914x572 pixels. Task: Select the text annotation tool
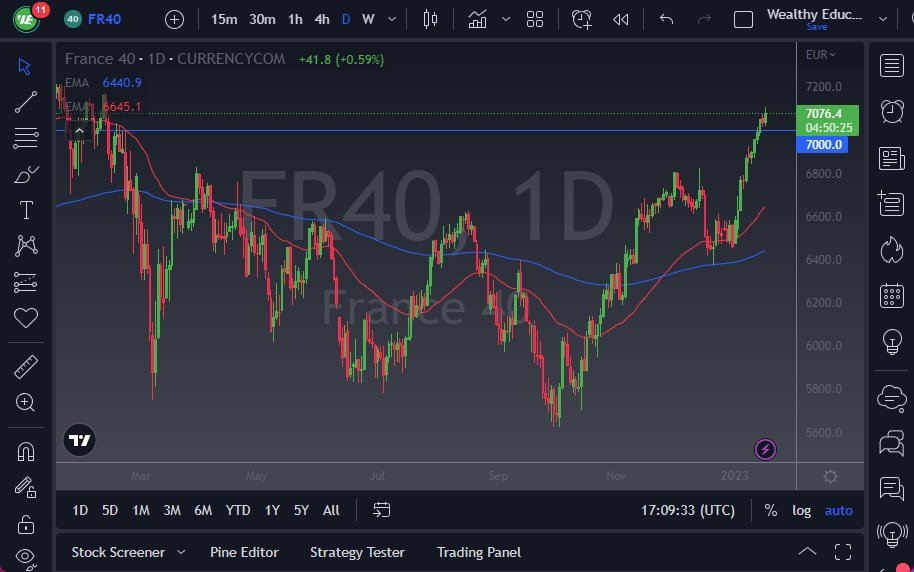coord(26,210)
